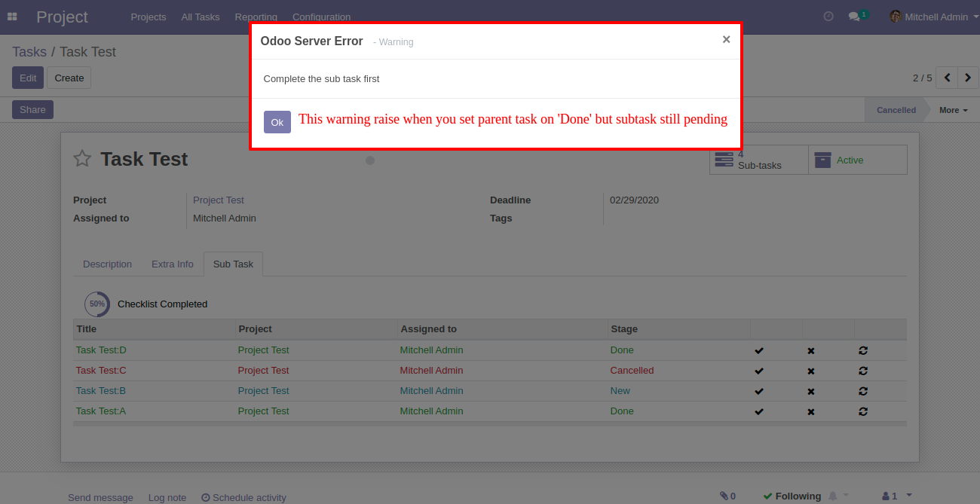Click the 2 / 5 pager counter
This screenshot has width=980, height=504.
tap(922, 78)
